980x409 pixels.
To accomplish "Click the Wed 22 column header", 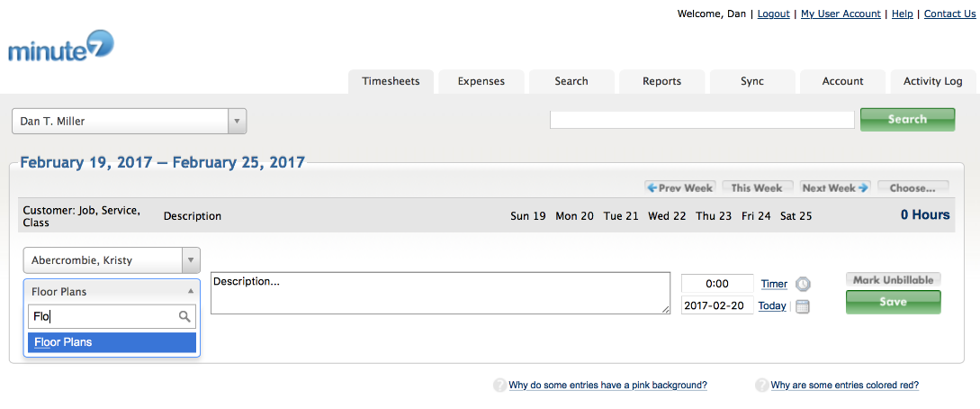I will [x=667, y=216].
